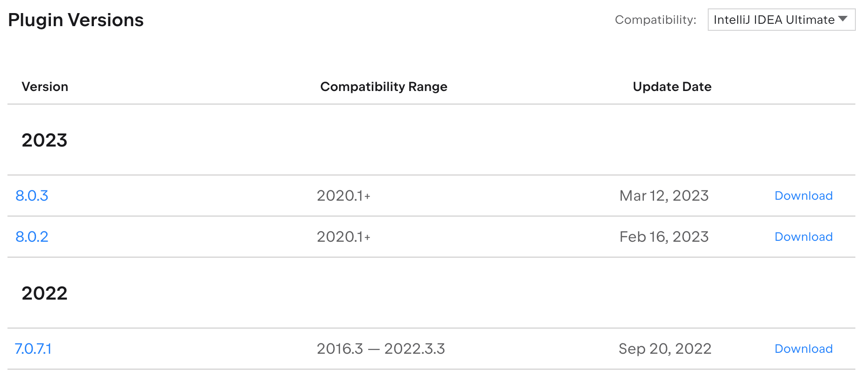The width and height of the screenshot is (868, 378).
Task: Click the 2016.3 — 2022.3.3 compatibility range
Action: [381, 349]
